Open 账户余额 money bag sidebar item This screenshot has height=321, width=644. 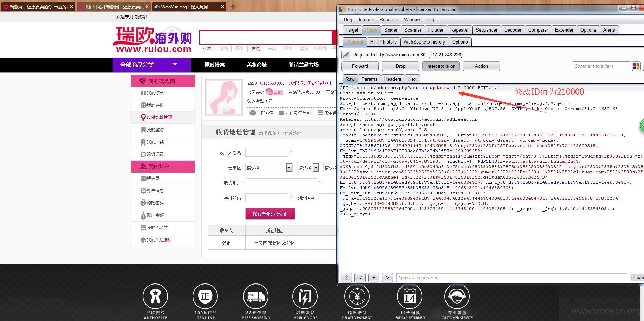click(152, 215)
